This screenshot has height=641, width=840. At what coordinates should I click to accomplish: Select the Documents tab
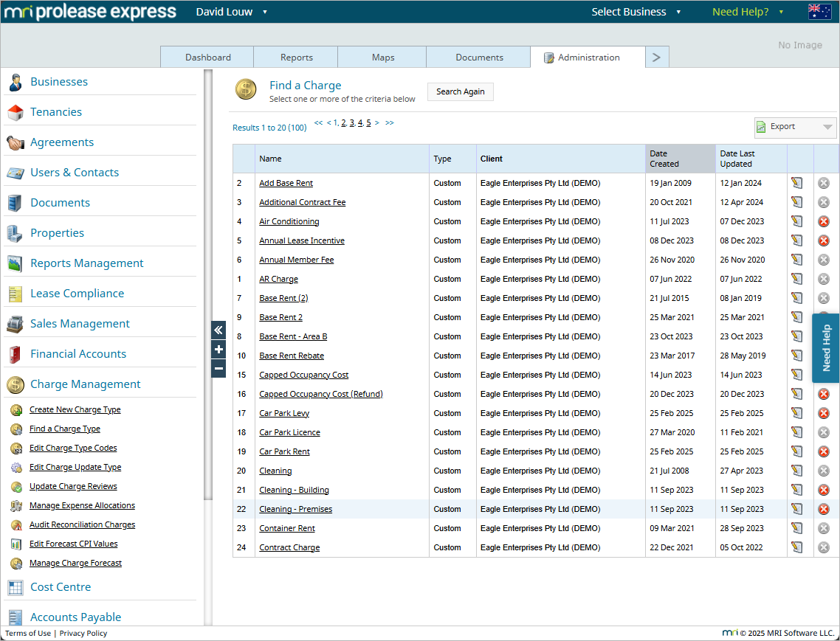(479, 58)
